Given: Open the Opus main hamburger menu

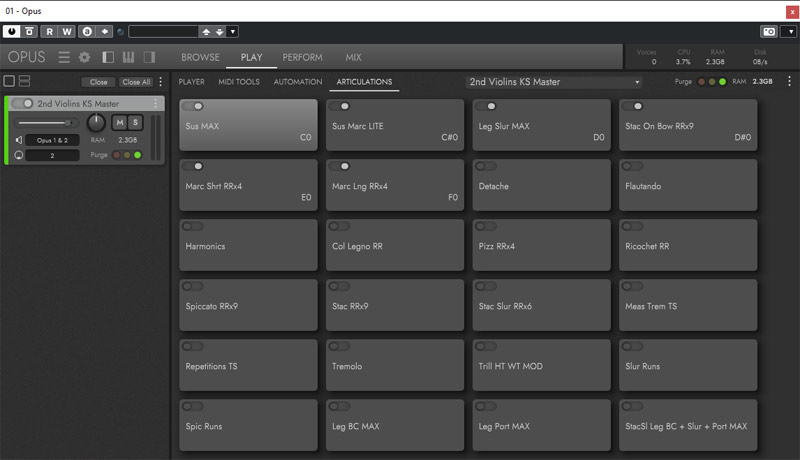Looking at the screenshot, I should (x=64, y=57).
